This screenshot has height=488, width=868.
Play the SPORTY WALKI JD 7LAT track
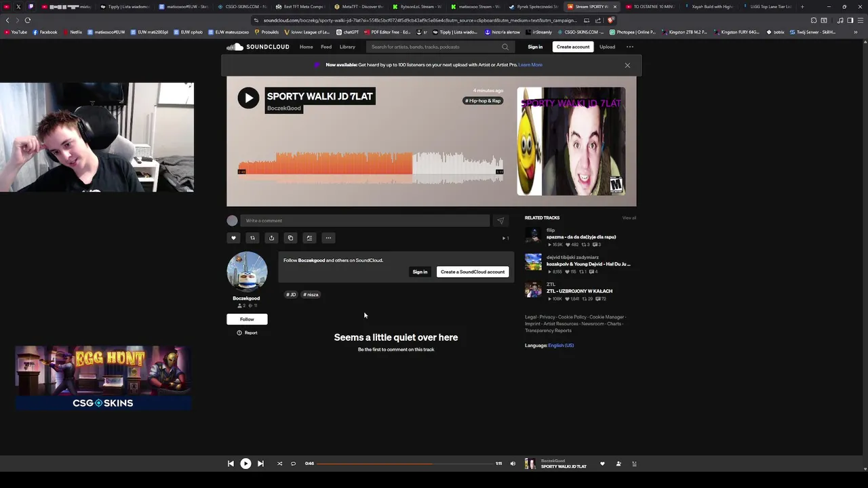click(x=248, y=98)
